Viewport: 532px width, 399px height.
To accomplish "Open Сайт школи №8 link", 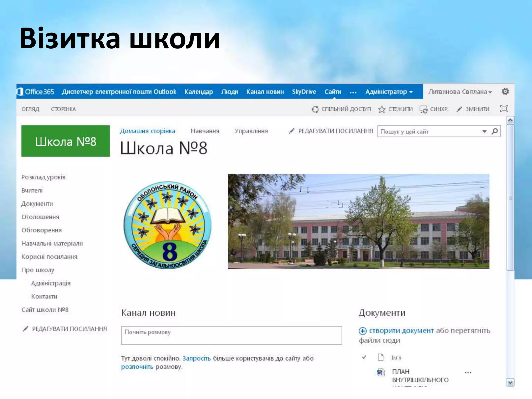I will click(x=45, y=310).
